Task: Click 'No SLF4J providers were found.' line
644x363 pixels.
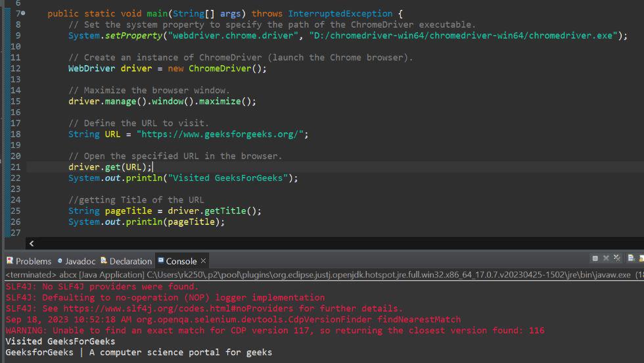Action: click(102, 287)
